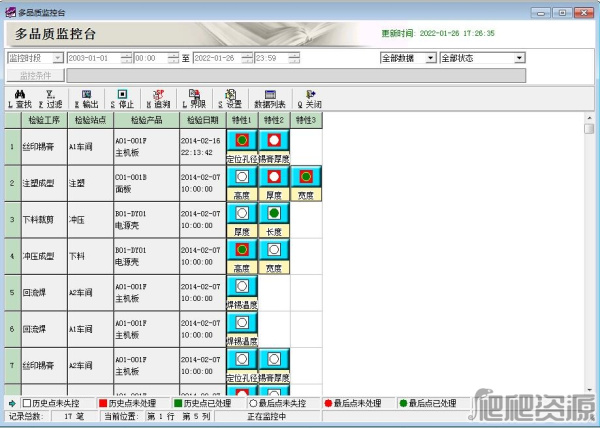
Task: Open 定位孔径 indicator in row 1
Action: click(x=242, y=140)
